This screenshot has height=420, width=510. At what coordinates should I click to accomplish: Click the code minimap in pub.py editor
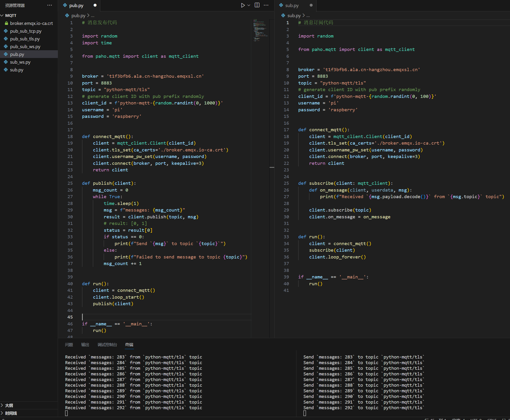click(x=260, y=30)
